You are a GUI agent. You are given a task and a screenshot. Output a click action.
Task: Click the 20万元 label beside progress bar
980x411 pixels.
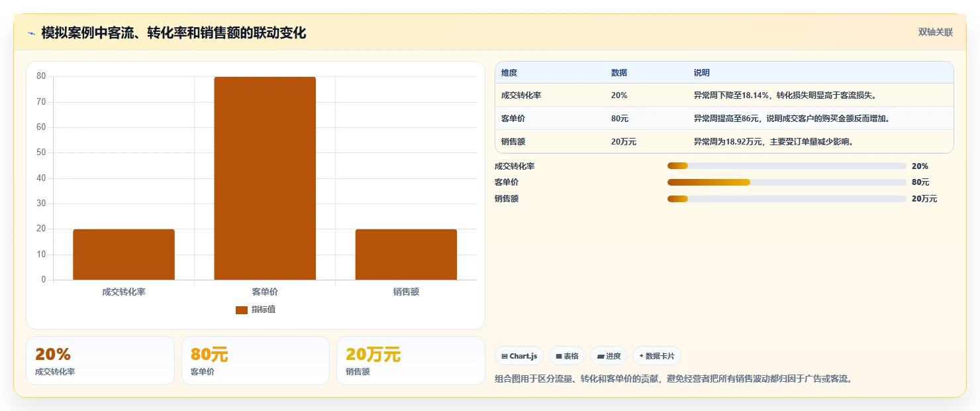coord(924,199)
